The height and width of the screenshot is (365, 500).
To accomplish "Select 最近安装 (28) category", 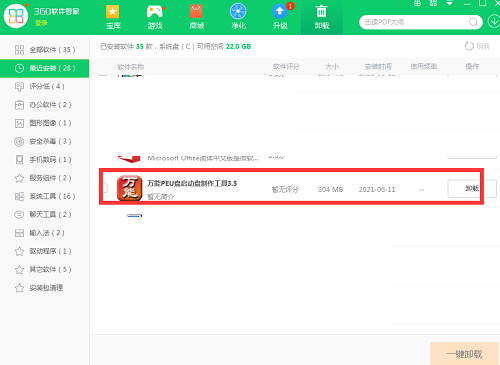I will (45, 68).
